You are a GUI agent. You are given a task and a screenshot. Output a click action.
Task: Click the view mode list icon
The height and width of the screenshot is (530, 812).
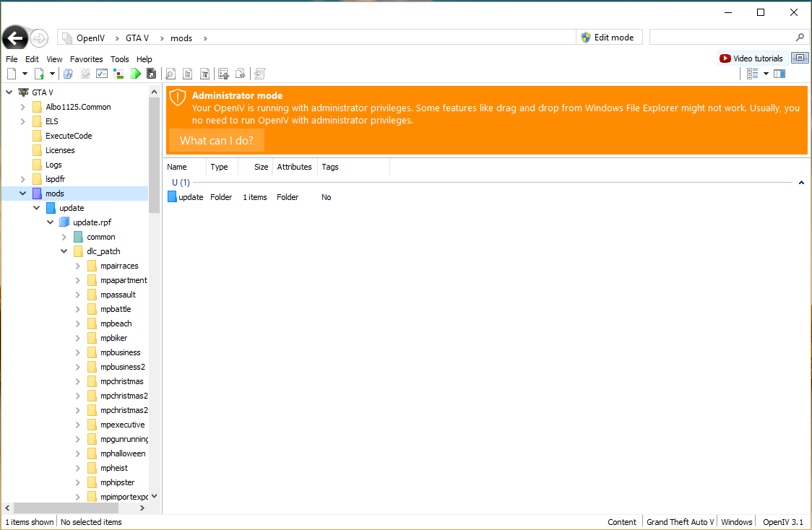click(753, 74)
